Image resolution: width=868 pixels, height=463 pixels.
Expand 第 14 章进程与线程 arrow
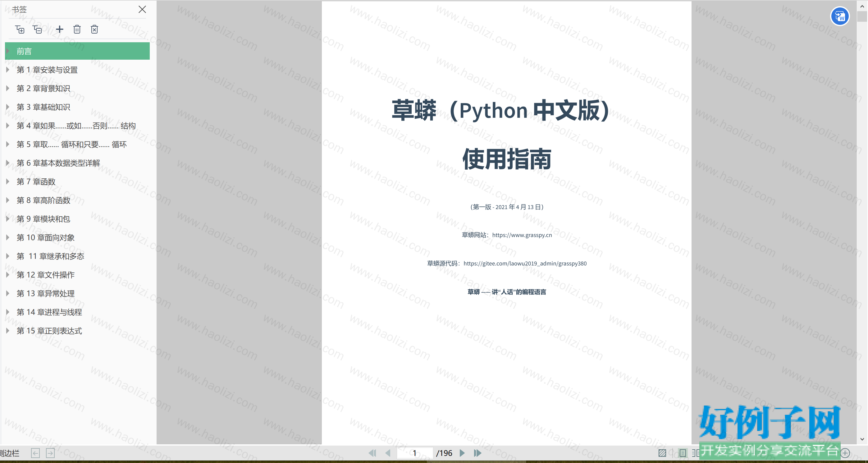(7, 312)
